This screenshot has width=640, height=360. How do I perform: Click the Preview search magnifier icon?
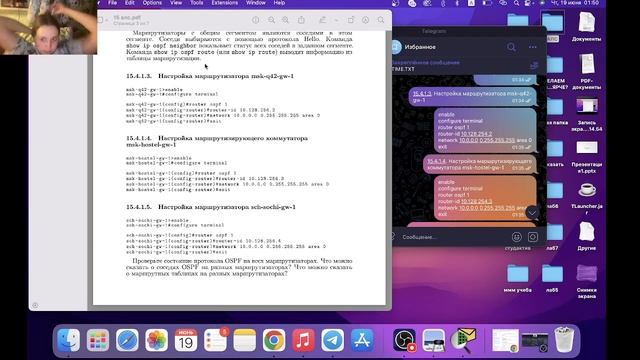tap(381, 20)
